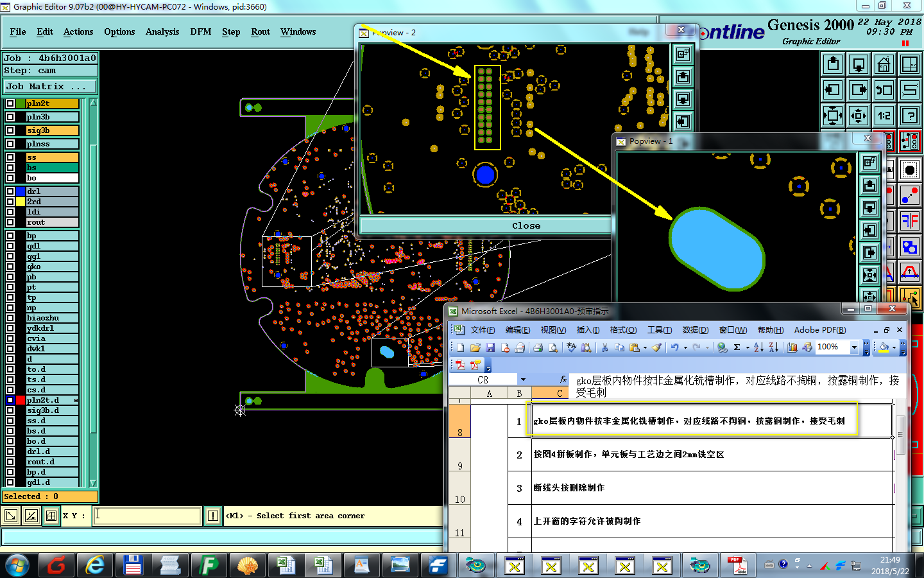Click the 1:2 zoom scale icon
924x578 pixels.
884,116
